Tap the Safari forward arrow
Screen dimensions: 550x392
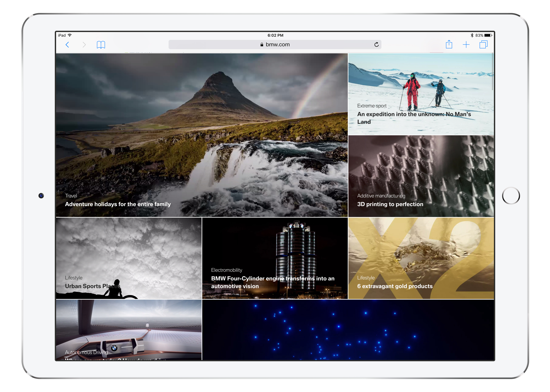click(x=84, y=45)
